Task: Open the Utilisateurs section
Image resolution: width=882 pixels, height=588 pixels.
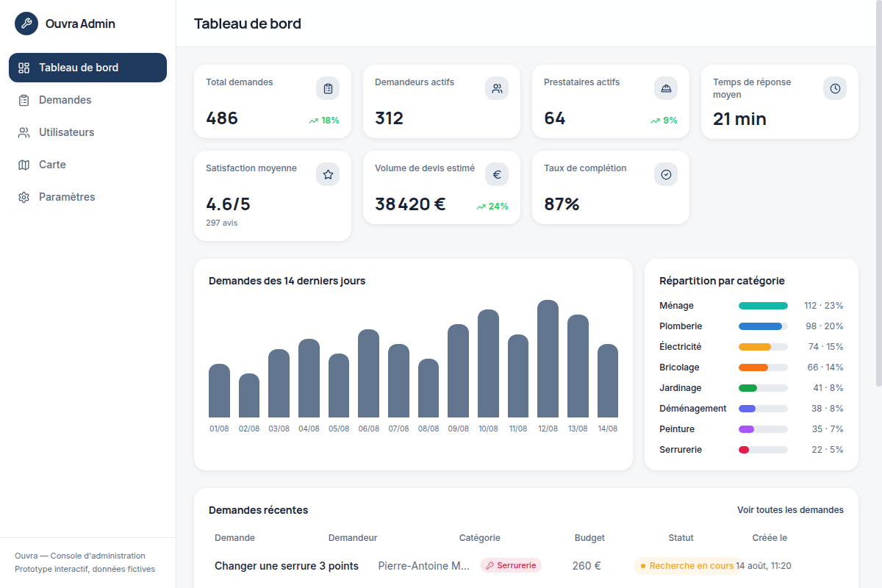Action: click(x=87, y=132)
